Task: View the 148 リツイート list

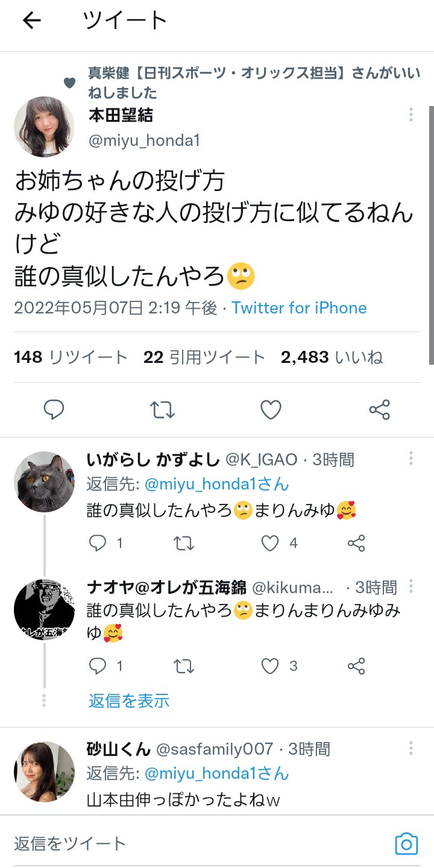Action: point(71,357)
